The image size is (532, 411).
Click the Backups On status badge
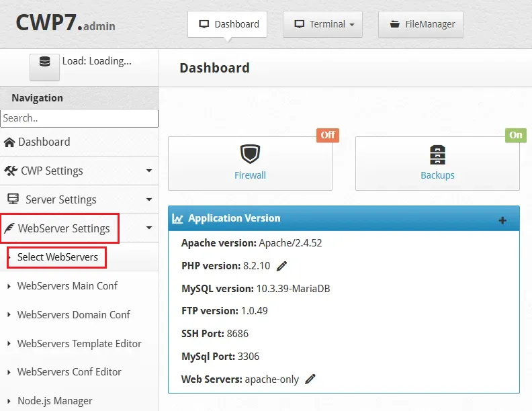[x=516, y=135]
